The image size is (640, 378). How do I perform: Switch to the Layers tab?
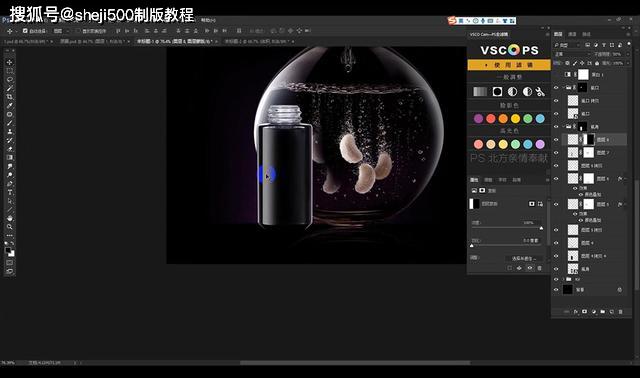(x=558, y=34)
